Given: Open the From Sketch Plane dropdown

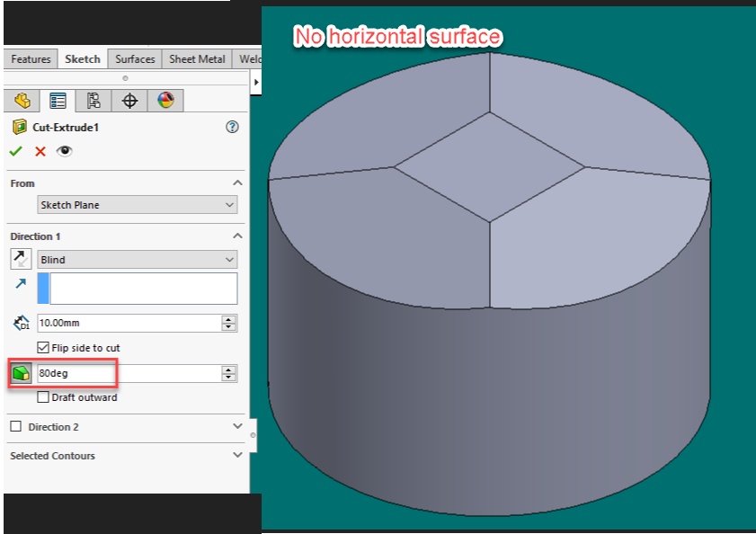Looking at the screenshot, I should click(x=138, y=205).
